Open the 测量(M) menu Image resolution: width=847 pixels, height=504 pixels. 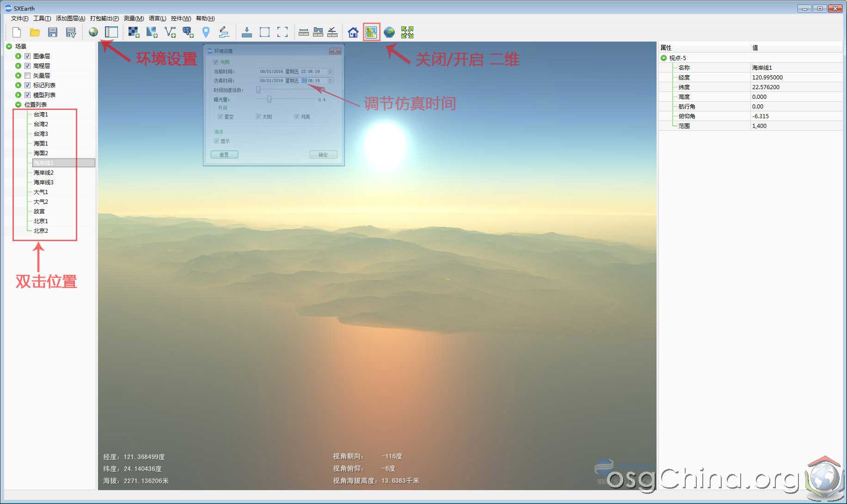pos(134,18)
